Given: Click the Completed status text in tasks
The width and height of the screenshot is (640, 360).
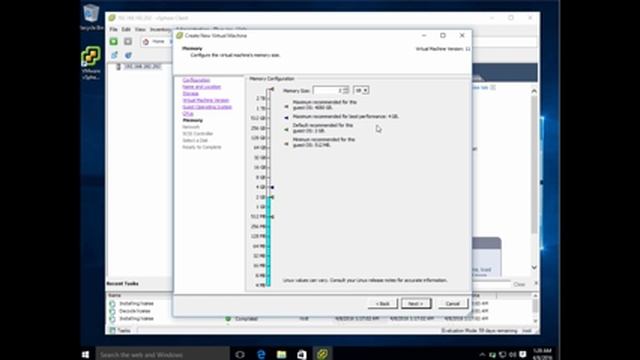Looking at the screenshot, I should tap(246, 318).
